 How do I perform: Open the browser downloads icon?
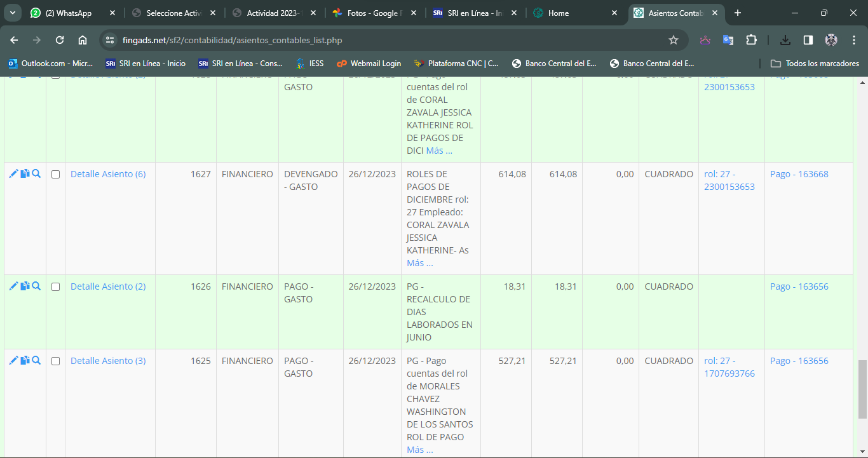coord(785,40)
